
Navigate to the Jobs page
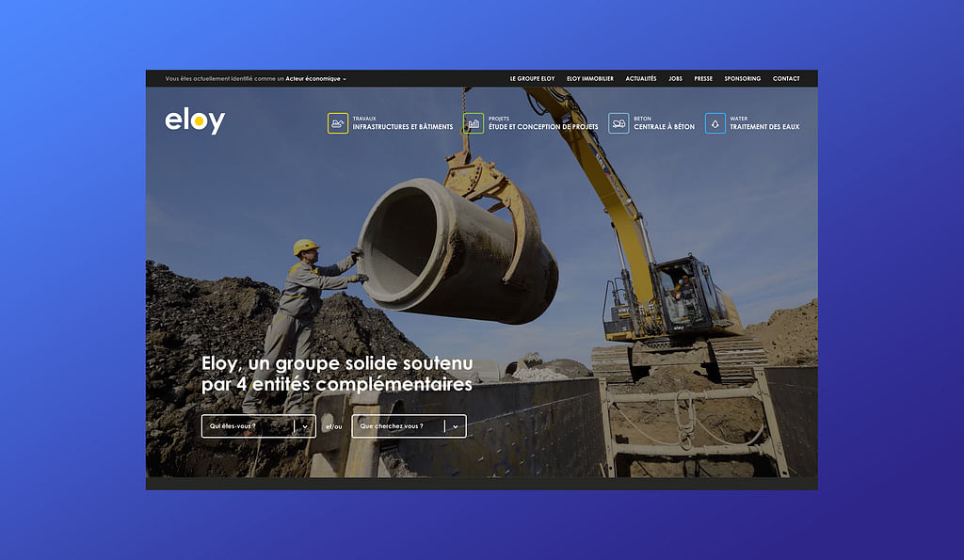click(675, 79)
